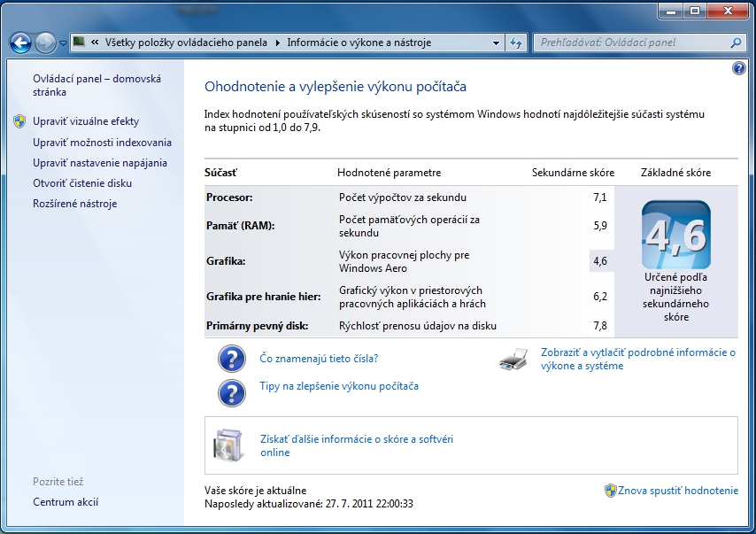Open 'Otvoriť čistenie disku'
This screenshot has height=534, width=756.
tap(82, 182)
